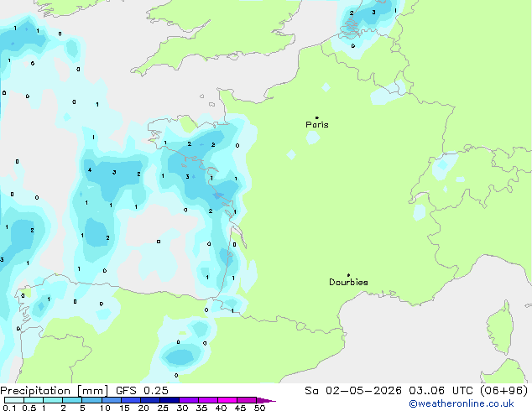Screen dimensions: 532x411
Task: Pick the 20–25 mm legend color swatch
Action: click(x=150, y=400)
